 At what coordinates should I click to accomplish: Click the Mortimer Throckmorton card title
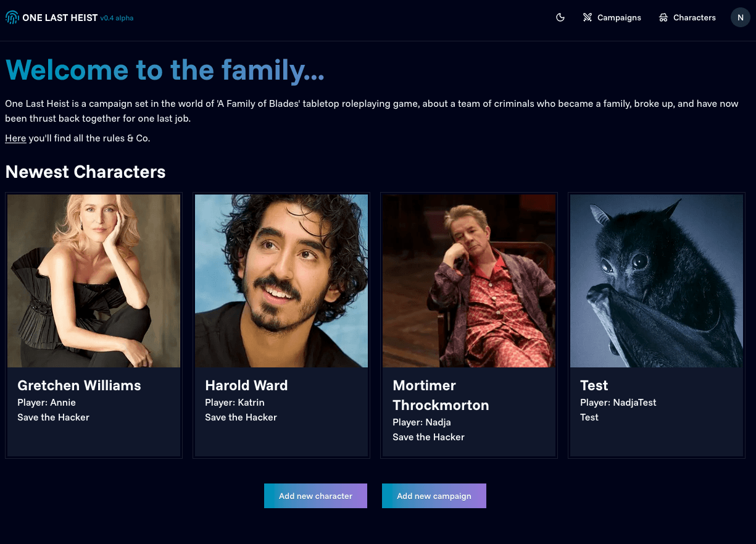tap(441, 395)
